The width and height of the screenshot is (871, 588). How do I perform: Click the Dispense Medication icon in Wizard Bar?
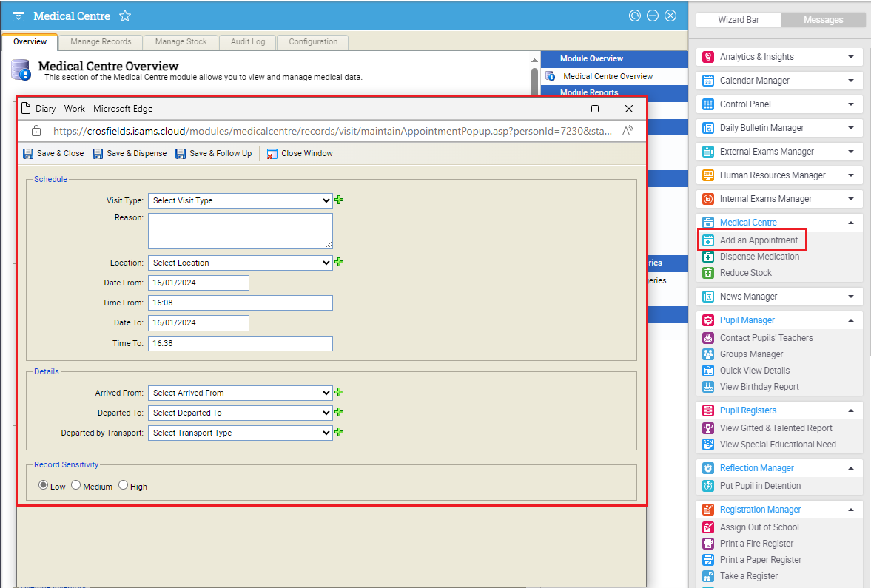coord(707,257)
